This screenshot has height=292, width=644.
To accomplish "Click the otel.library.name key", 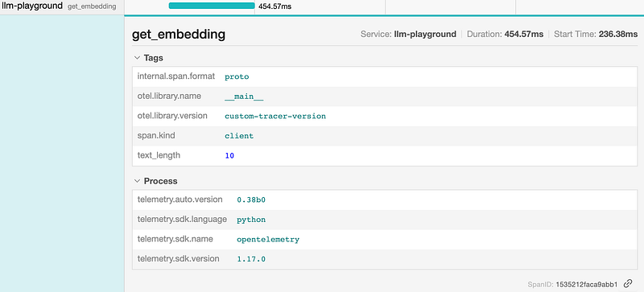I will pos(169,96).
